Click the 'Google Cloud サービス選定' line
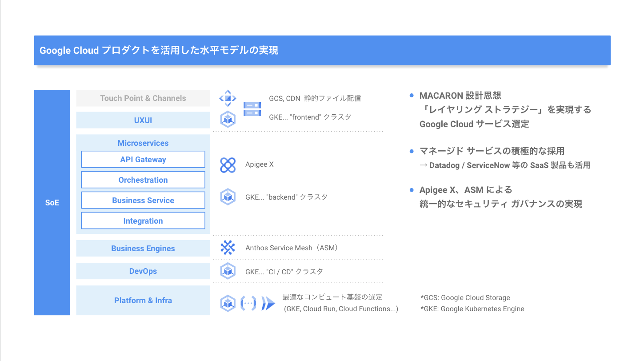 pos(474,124)
